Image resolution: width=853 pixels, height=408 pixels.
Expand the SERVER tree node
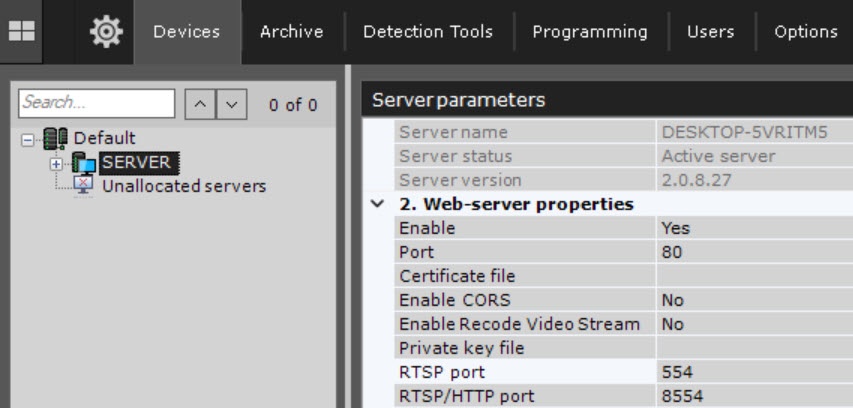pyautogui.click(x=56, y=163)
